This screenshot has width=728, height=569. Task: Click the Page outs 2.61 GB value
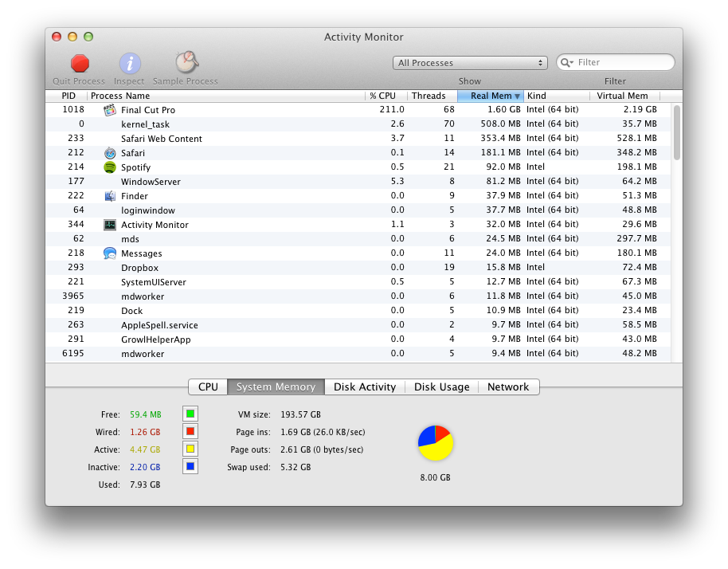pyautogui.click(x=322, y=449)
